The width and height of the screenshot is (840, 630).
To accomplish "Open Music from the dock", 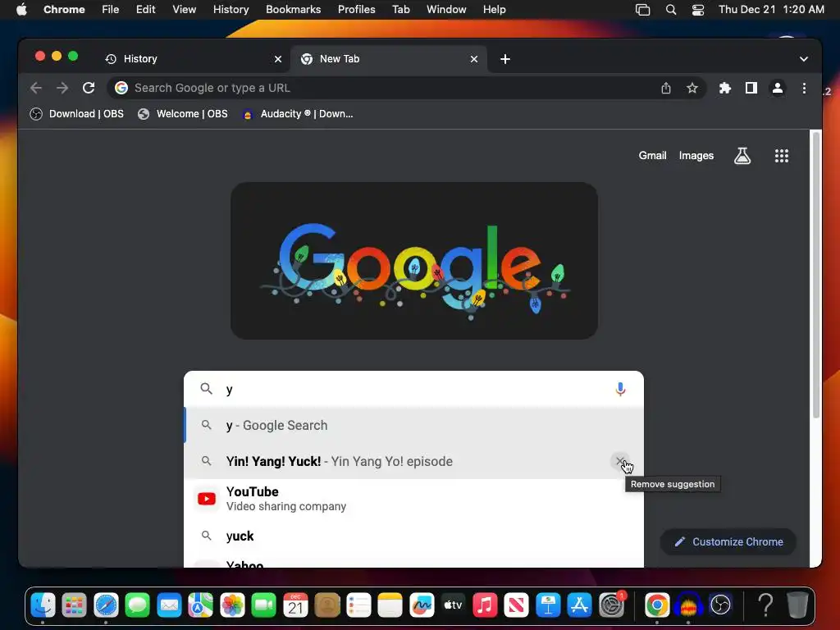I will tap(485, 605).
